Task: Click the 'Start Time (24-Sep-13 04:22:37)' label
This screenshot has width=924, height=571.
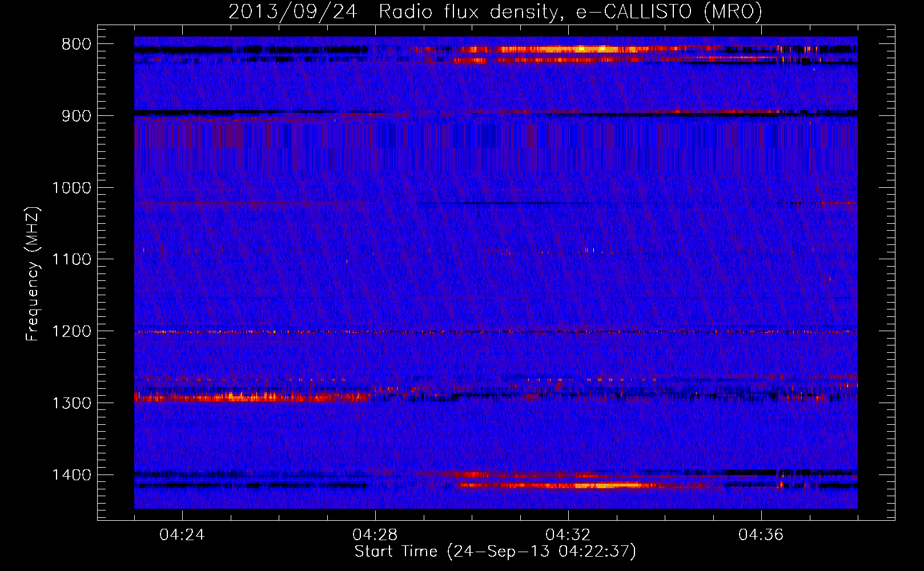Action: pos(495,552)
